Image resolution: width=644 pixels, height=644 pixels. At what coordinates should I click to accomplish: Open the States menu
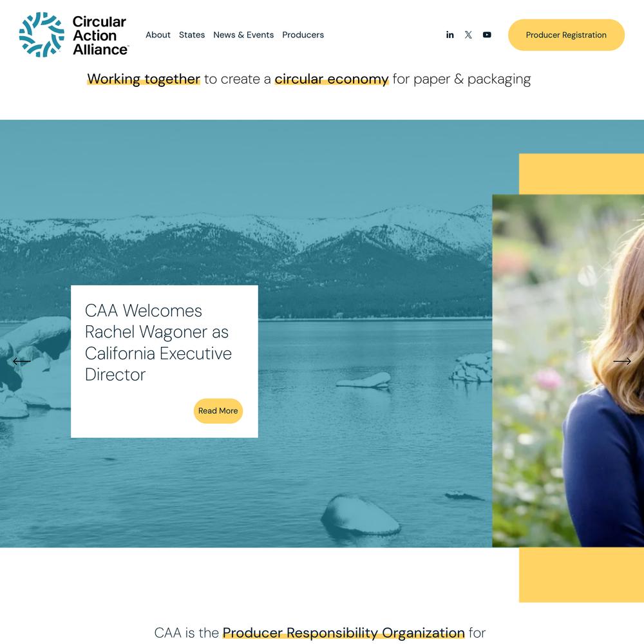pyautogui.click(x=192, y=35)
